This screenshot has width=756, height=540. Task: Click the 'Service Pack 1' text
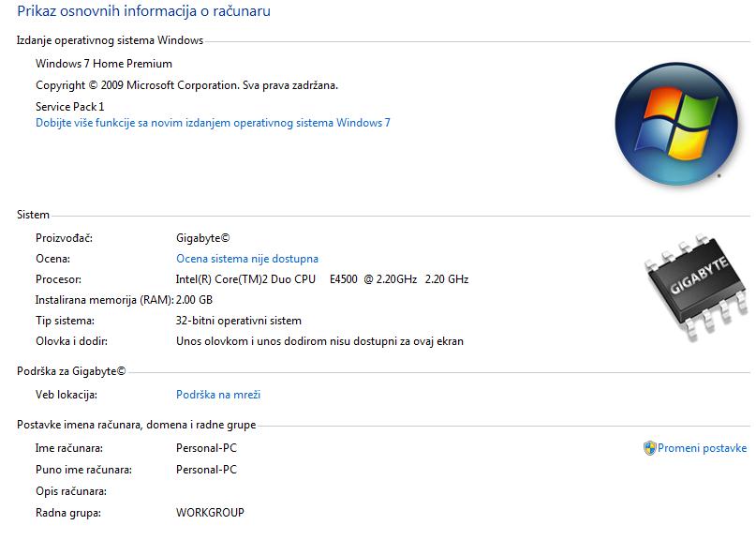point(70,107)
